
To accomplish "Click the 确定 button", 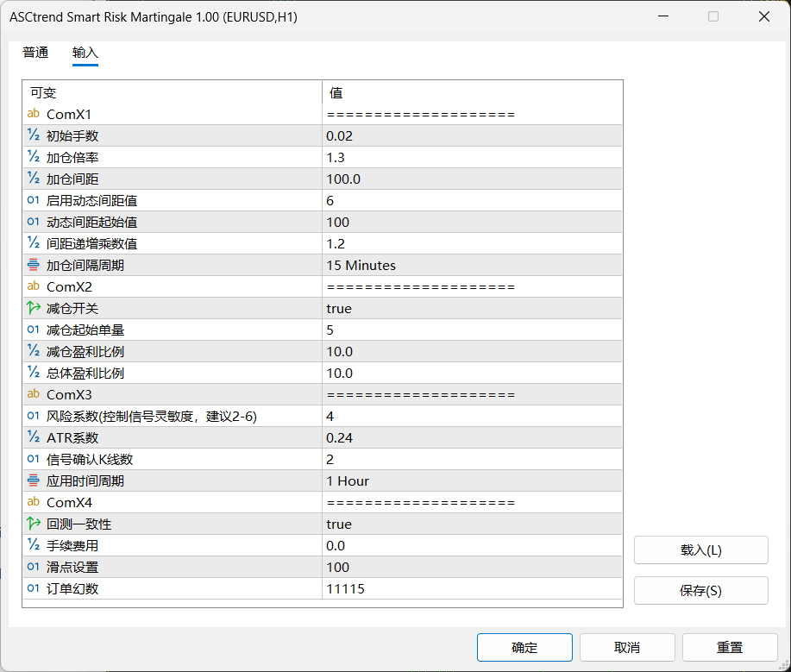I will (x=524, y=647).
